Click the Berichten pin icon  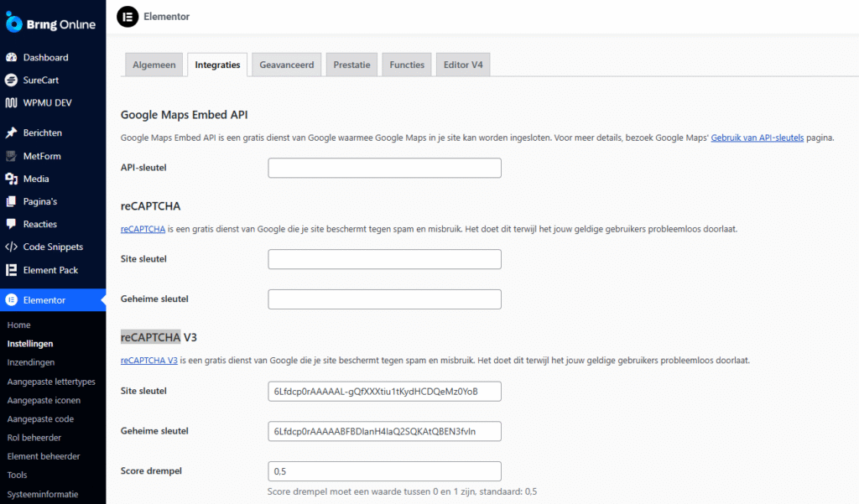coord(11,132)
